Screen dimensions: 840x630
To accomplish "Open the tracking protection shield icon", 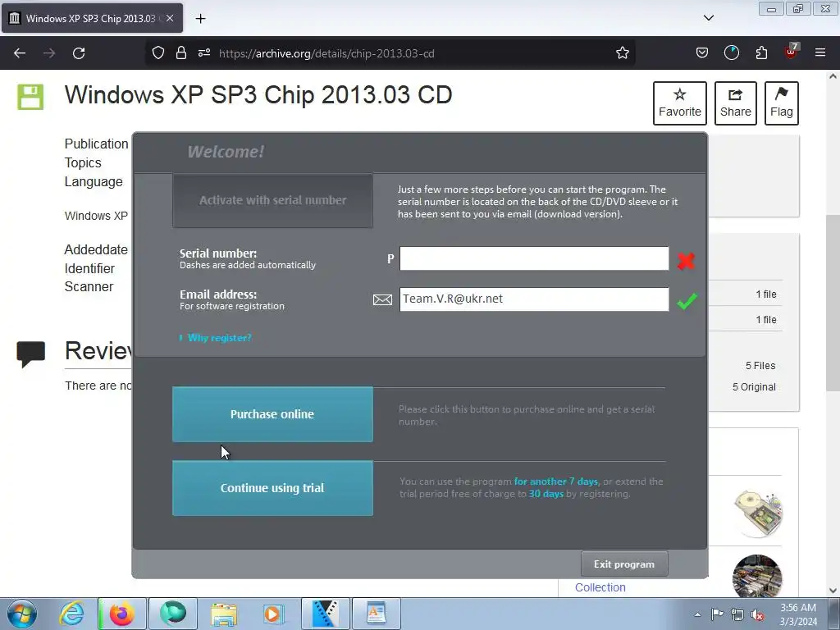I will pyautogui.click(x=158, y=53).
